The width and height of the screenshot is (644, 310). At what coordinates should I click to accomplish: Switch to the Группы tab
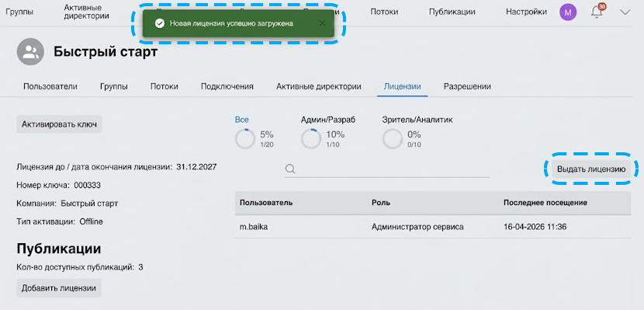(114, 86)
